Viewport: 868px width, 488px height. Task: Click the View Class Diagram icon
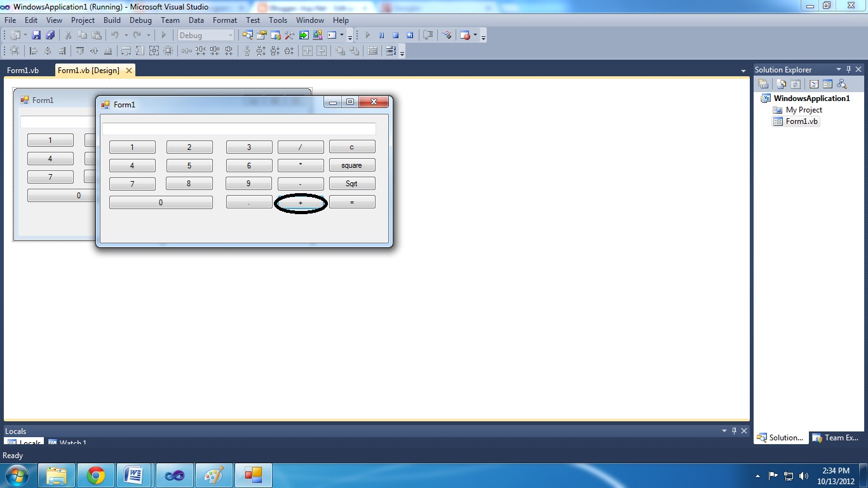[843, 83]
